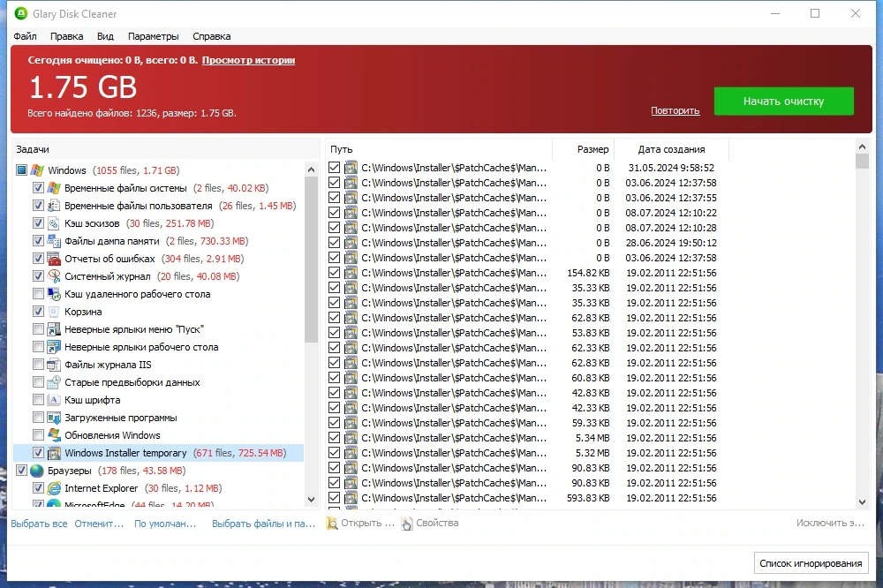Open the Список игнорирования button
Image resolution: width=883 pixels, height=588 pixels.
[x=811, y=563]
